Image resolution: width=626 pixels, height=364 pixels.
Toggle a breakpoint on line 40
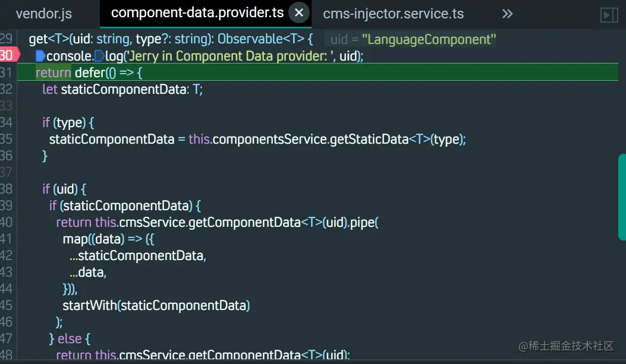[7, 222]
